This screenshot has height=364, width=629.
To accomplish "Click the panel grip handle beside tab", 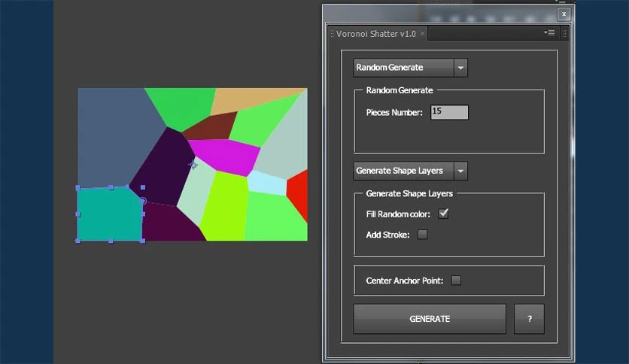I will (332, 34).
